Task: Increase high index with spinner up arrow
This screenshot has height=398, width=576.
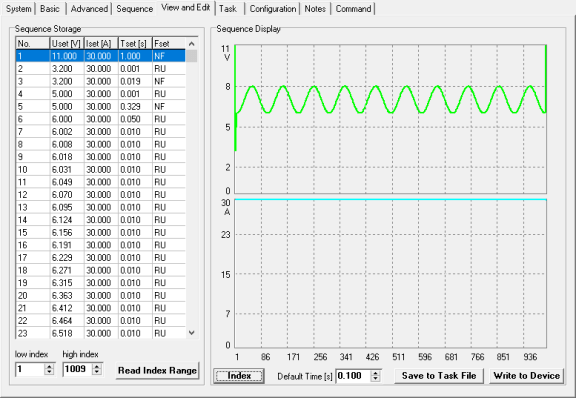Action: click(97, 366)
